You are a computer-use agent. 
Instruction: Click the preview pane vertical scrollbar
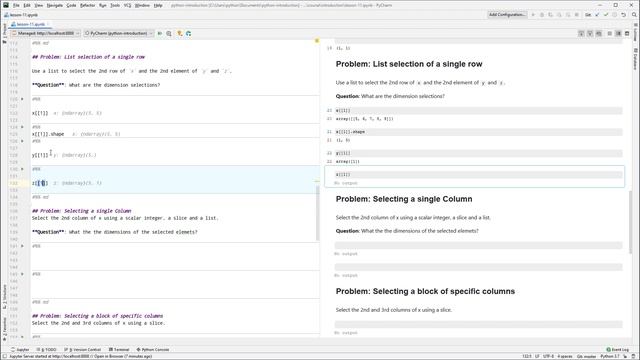coord(631,222)
